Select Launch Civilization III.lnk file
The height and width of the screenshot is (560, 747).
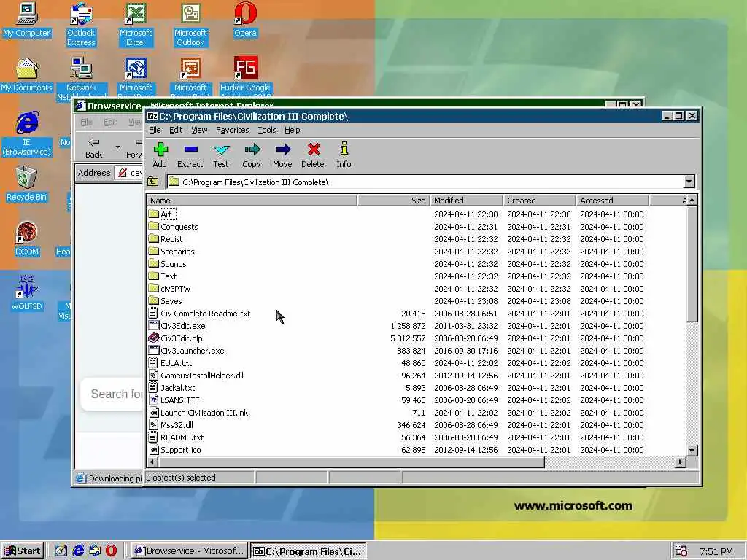204,413
